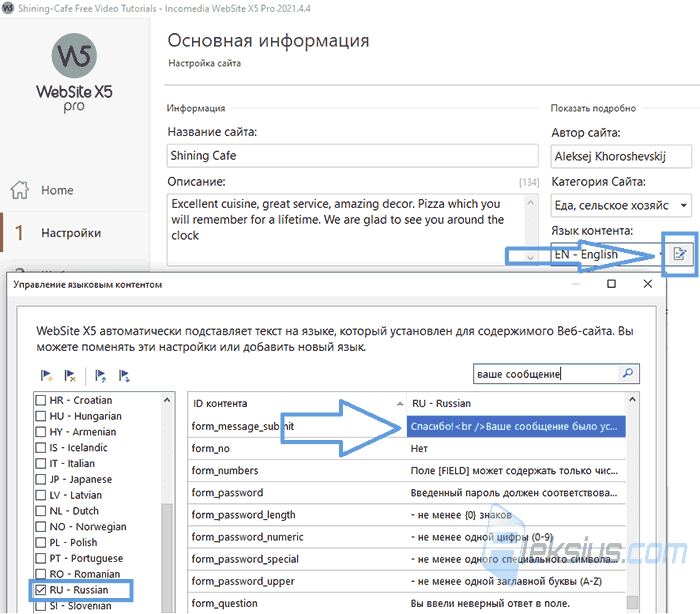This screenshot has height=614, width=700.
Task: Sort by the ID контента column header
Action: [x=296, y=403]
